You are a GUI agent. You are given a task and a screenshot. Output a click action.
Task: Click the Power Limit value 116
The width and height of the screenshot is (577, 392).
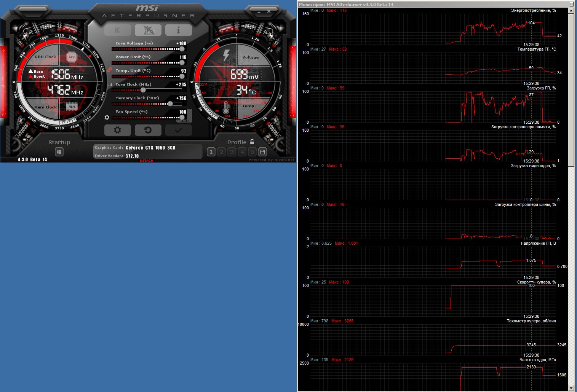[183, 57]
